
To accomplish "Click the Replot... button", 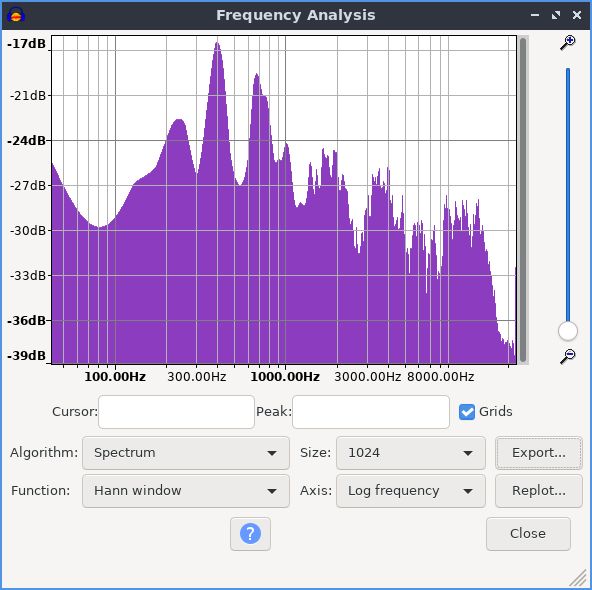I will [x=539, y=491].
